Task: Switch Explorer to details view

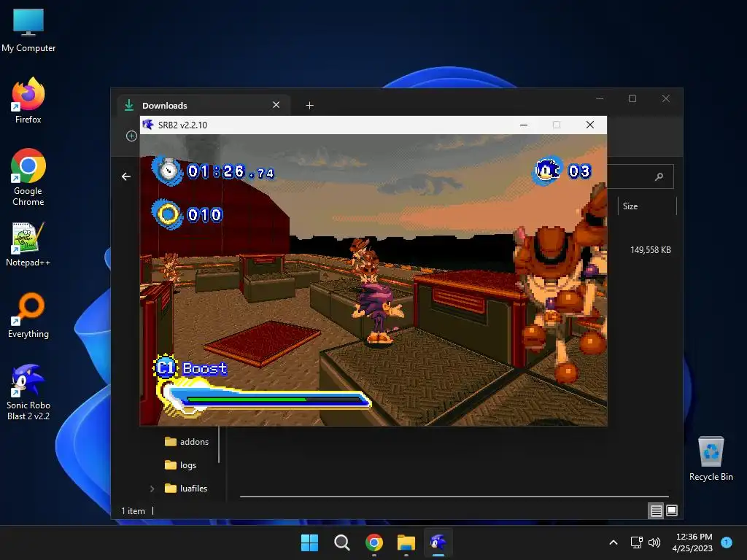Action: click(x=656, y=511)
